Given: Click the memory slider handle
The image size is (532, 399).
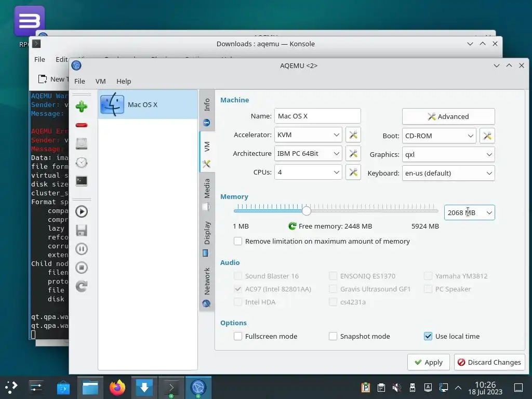Looking at the screenshot, I should [x=307, y=211].
